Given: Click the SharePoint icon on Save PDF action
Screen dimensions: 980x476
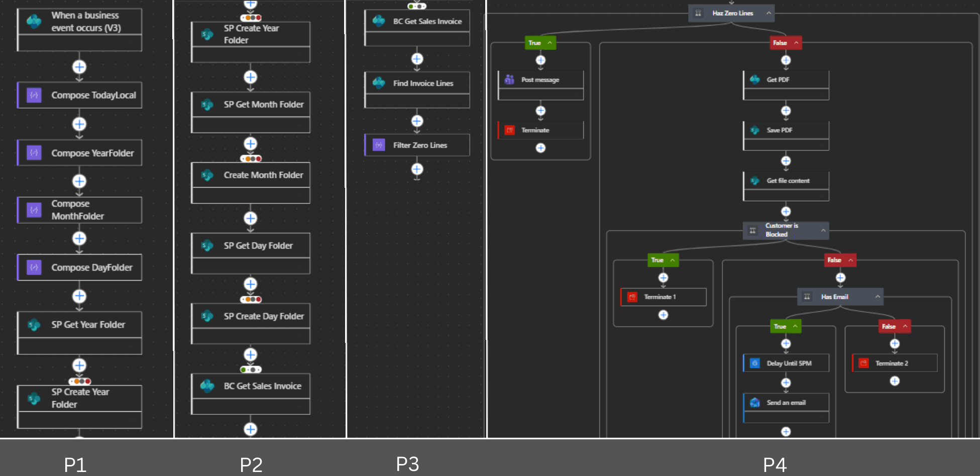Looking at the screenshot, I should [754, 130].
